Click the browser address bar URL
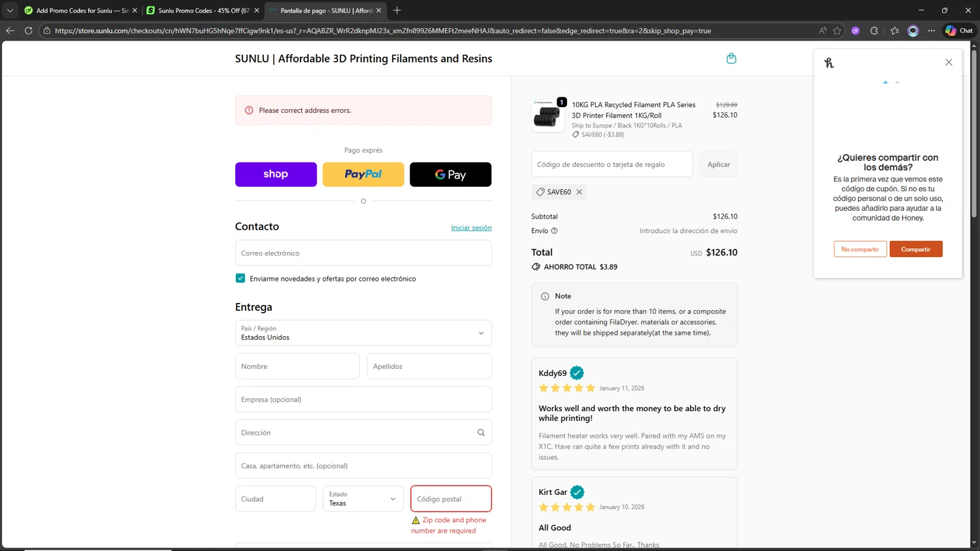This screenshot has height=551, width=980. pos(383,31)
